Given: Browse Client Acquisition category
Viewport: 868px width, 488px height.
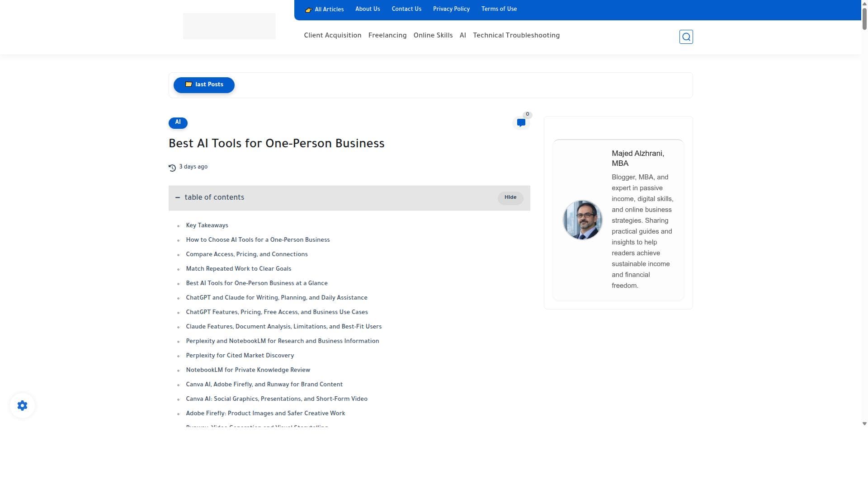Looking at the screenshot, I should [333, 35].
